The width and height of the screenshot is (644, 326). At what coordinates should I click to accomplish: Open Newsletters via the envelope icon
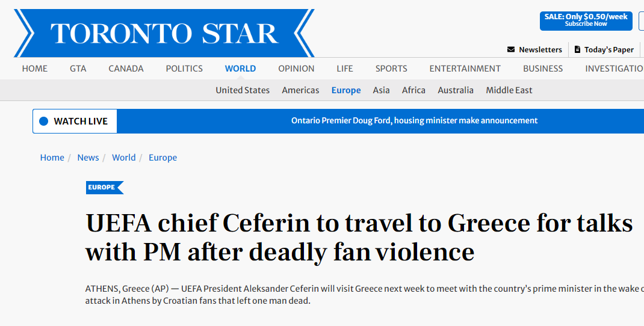pos(511,49)
